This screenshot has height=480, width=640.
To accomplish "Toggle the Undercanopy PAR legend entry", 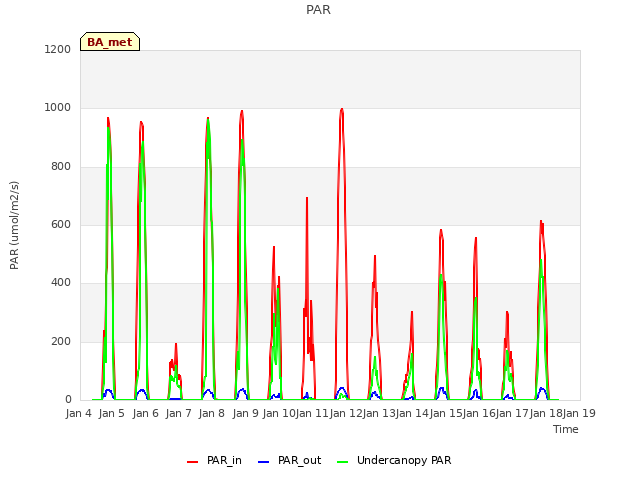I will click(x=394, y=460).
